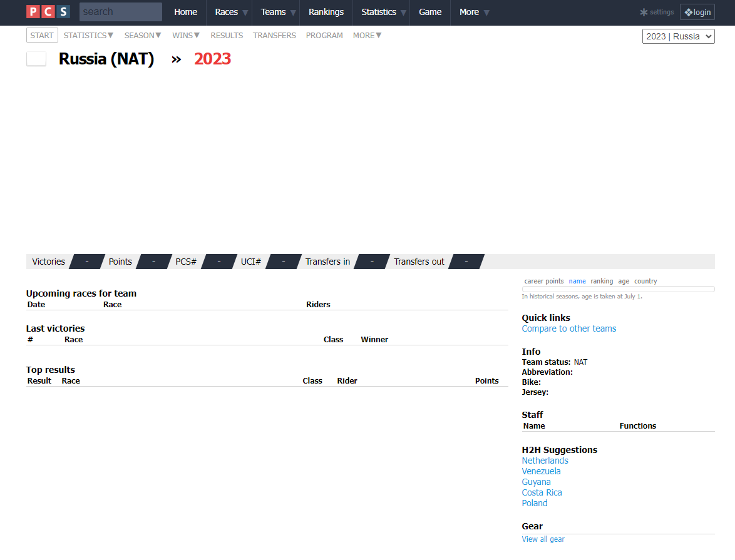Open the Costa Rica H2H suggestion

point(542,492)
